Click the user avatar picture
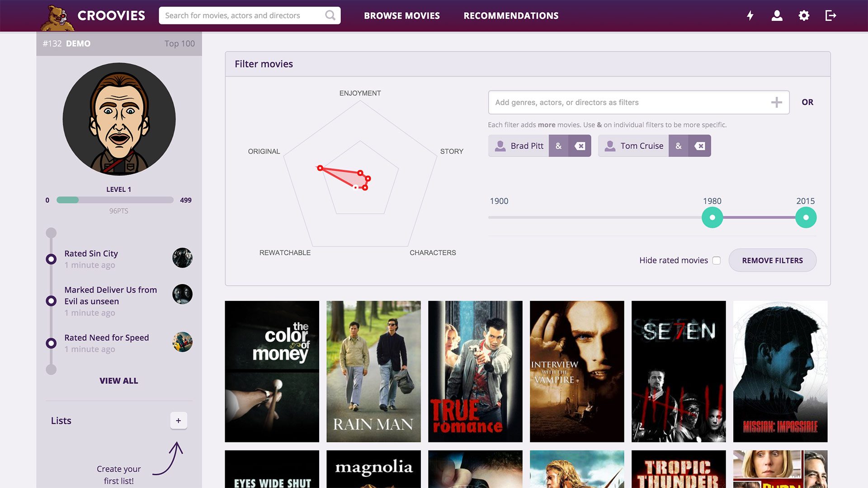 click(119, 119)
